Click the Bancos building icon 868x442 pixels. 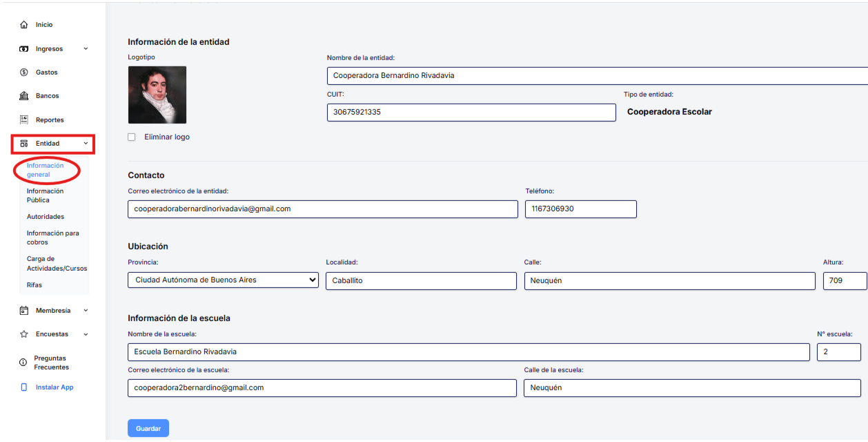pos(23,96)
